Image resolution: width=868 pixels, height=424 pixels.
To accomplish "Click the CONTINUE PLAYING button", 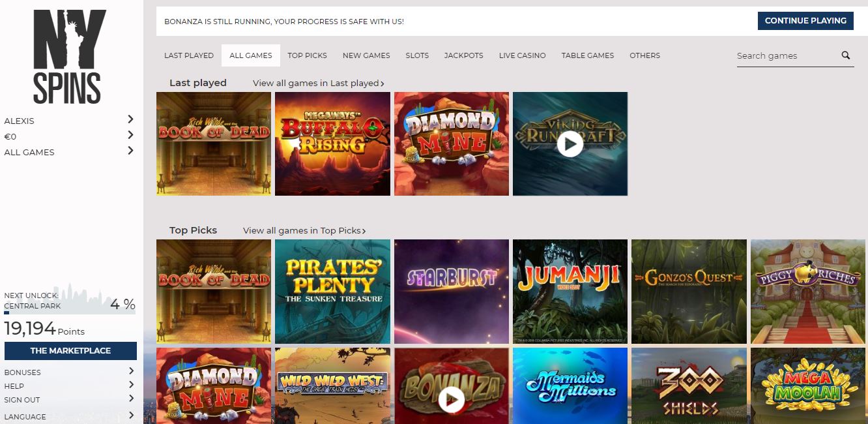I will click(805, 21).
